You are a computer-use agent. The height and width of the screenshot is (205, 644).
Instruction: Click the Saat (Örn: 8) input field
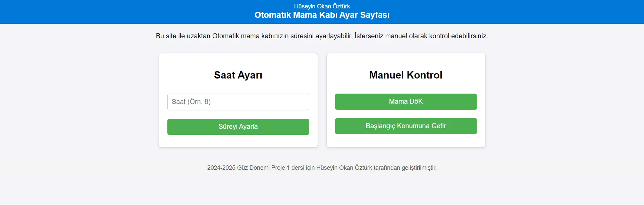[x=238, y=102]
